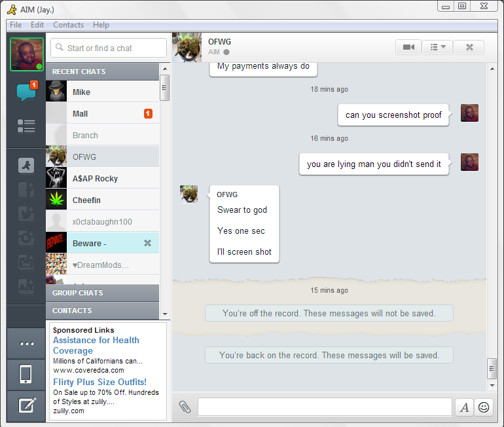Open the chat with Mike

point(103,92)
